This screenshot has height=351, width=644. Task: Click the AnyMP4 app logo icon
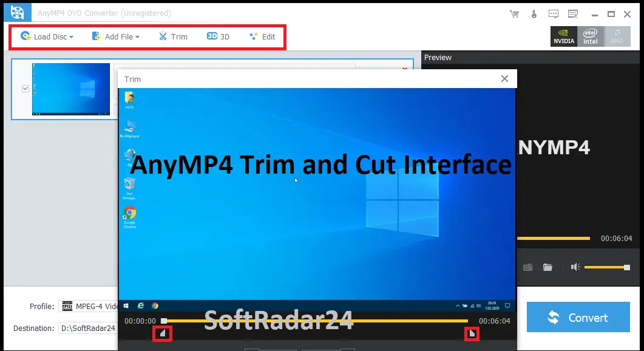click(x=17, y=12)
